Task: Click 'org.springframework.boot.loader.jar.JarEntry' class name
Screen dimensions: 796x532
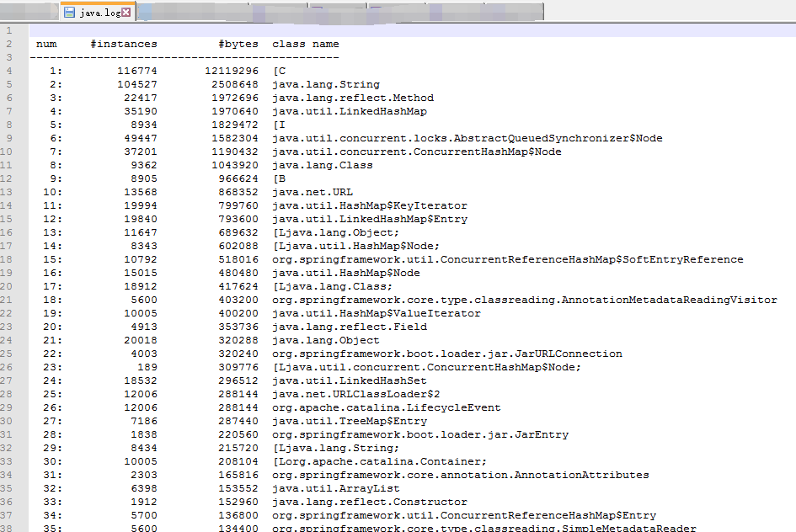Action: click(420, 434)
